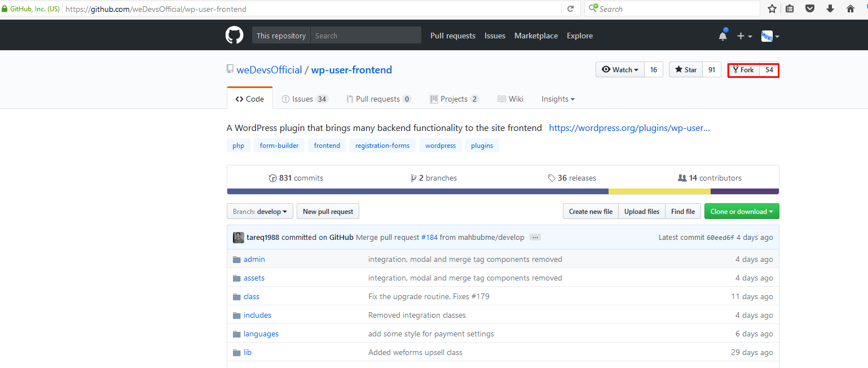
Task: Reload the page with the refresh icon
Action: pyautogui.click(x=570, y=9)
